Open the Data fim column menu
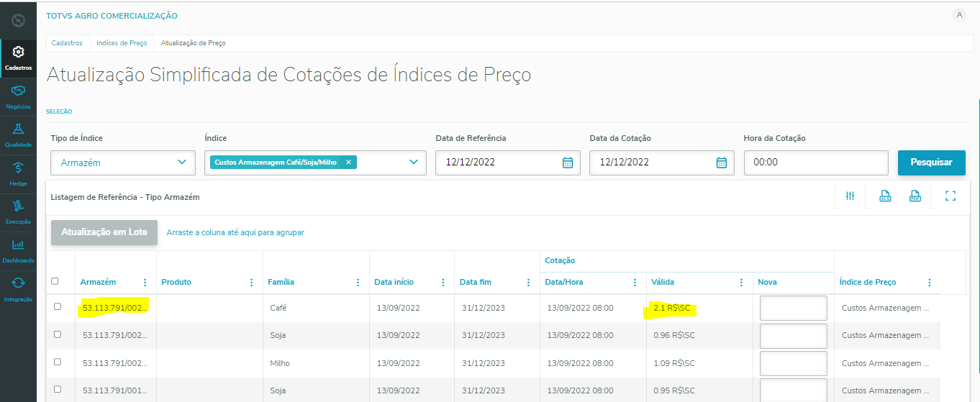The width and height of the screenshot is (980, 402). pyautogui.click(x=528, y=283)
